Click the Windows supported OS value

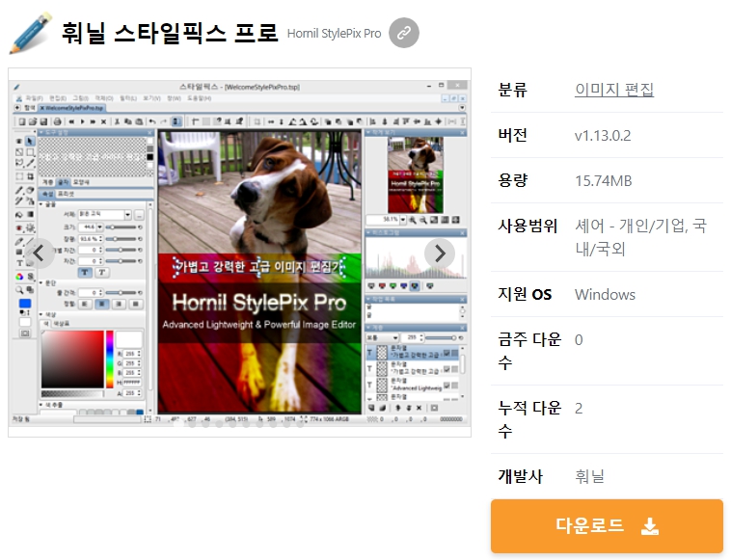pyautogui.click(x=605, y=294)
